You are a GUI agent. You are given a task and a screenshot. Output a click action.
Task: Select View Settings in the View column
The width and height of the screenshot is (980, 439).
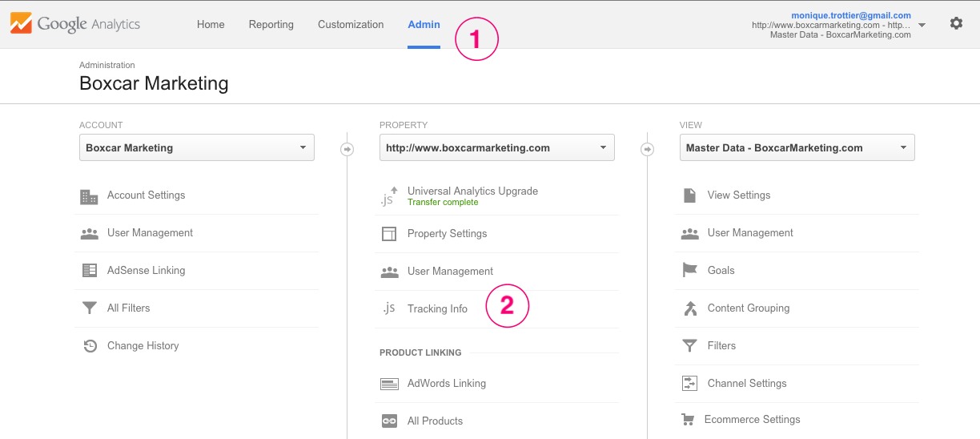pos(738,195)
